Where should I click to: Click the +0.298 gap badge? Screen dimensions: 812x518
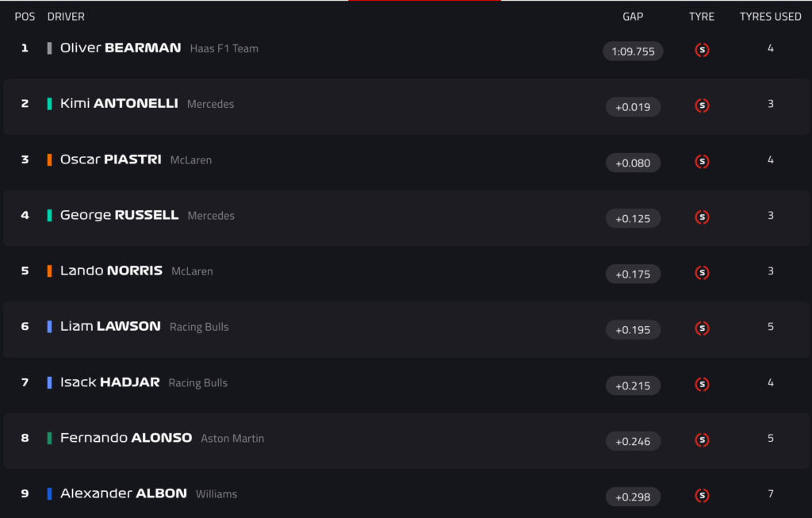click(633, 497)
